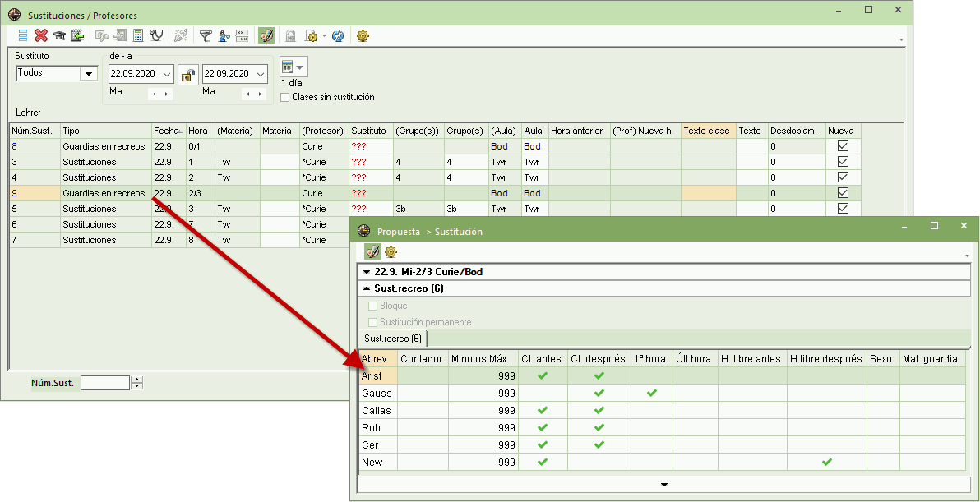This screenshot has height=502, width=980.
Task: Open the Sustituto Todos dropdown
Action: pos(90,74)
